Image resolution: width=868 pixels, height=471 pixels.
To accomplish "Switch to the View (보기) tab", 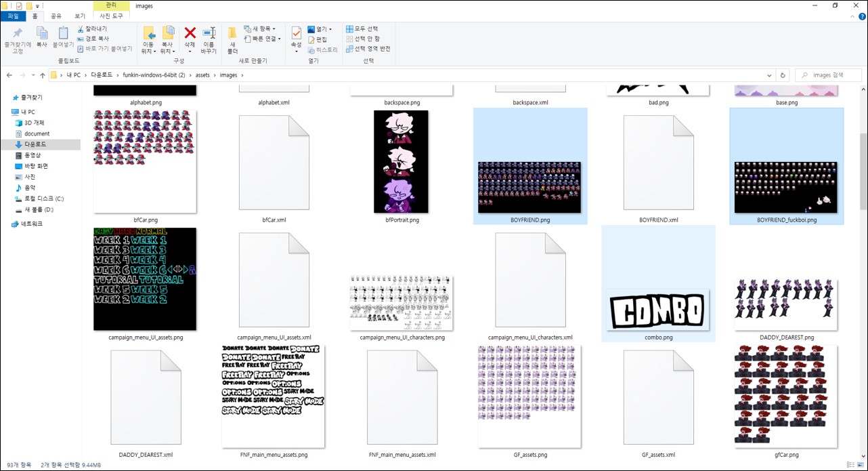I will pos(80,16).
